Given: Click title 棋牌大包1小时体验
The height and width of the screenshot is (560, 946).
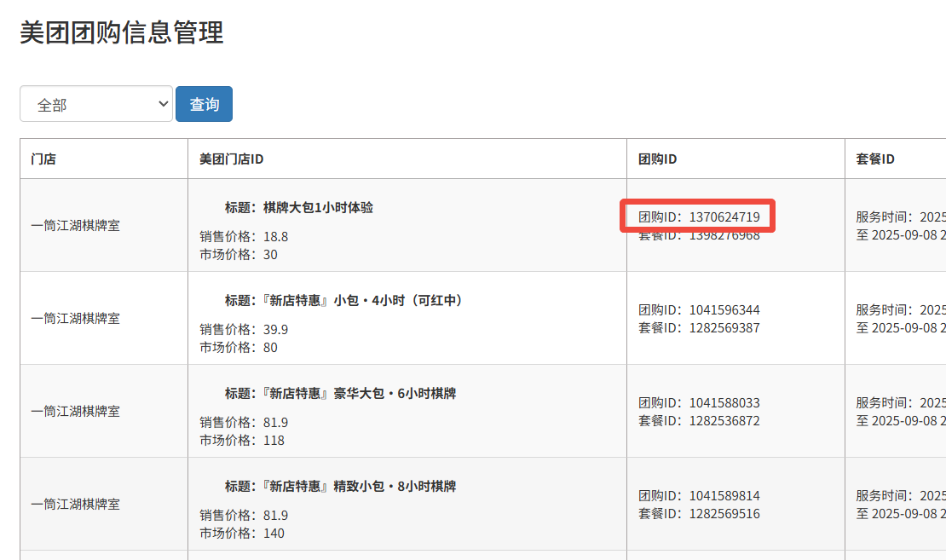Looking at the screenshot, I should [318, 208].
